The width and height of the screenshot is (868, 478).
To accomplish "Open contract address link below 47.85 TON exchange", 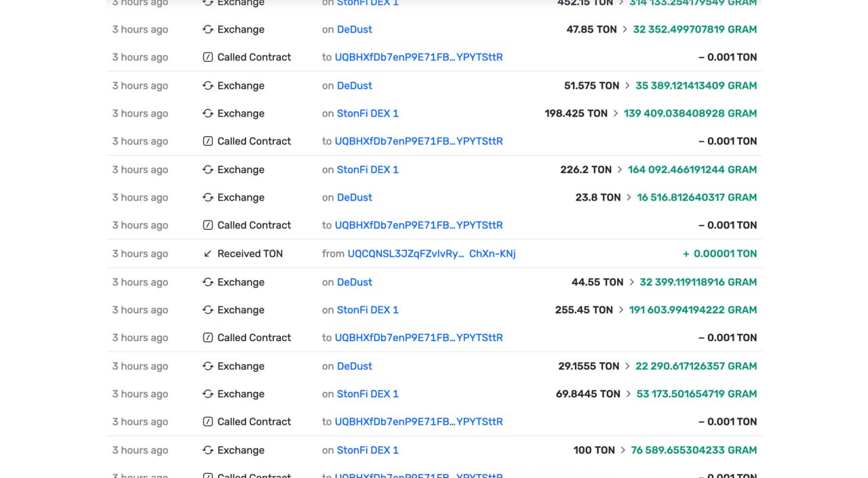I will coord(418,58).
